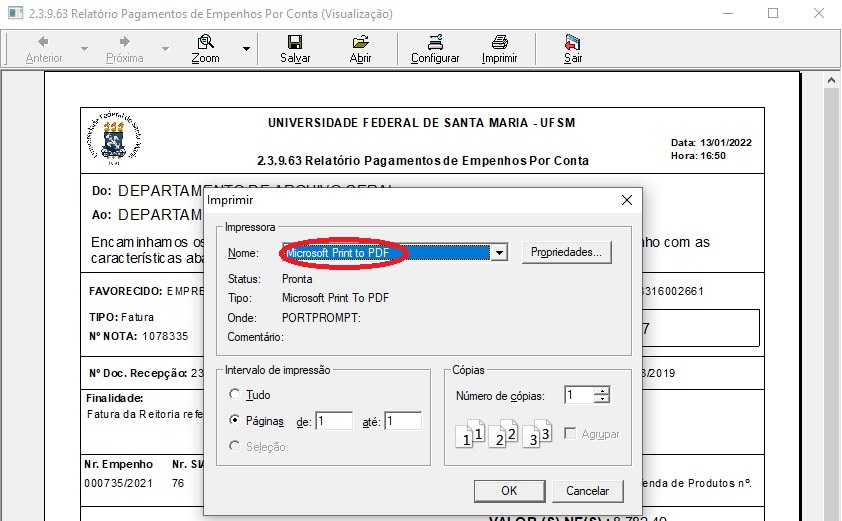Expand the printer Nome dropdown

pyautogui.click(x=498, y=253)
